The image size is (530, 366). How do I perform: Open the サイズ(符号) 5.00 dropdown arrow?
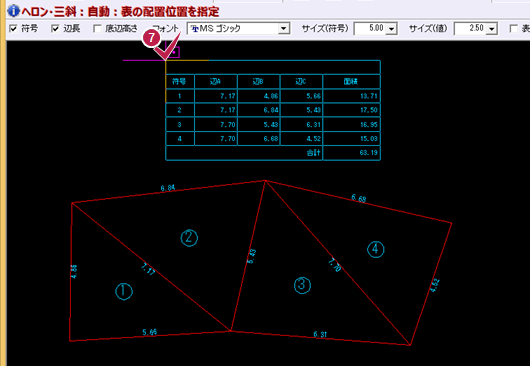click(391, 29)
